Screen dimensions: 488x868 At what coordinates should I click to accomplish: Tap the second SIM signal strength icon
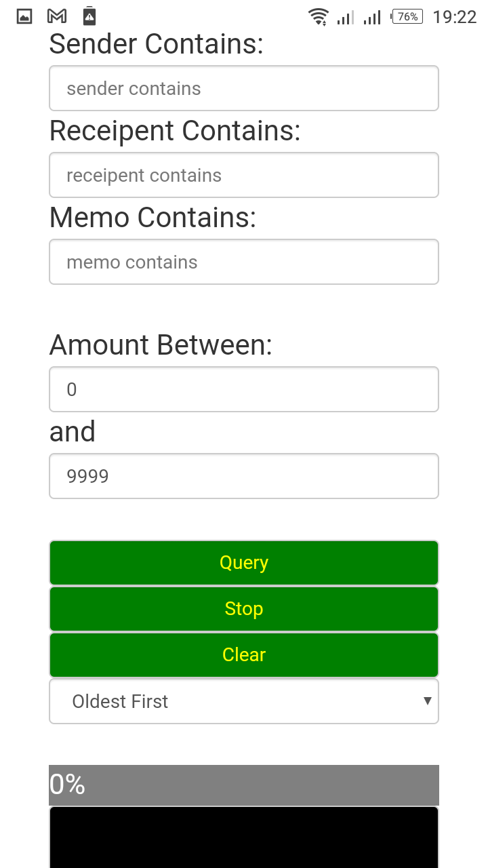372,17
